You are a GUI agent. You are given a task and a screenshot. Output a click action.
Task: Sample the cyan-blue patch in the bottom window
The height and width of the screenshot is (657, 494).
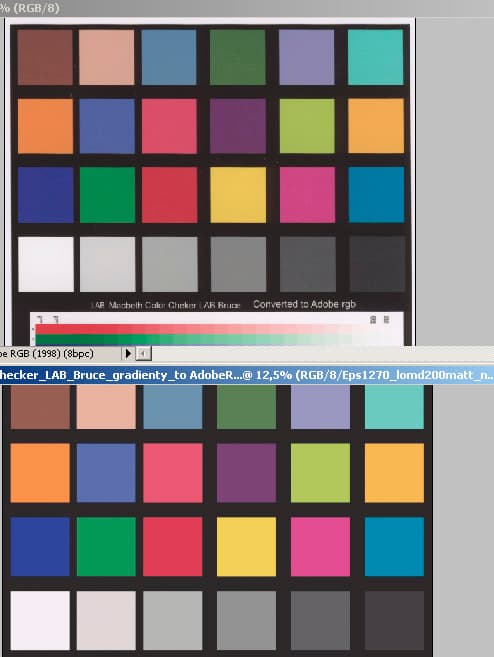pyautogui.click(x=394, y=546)
